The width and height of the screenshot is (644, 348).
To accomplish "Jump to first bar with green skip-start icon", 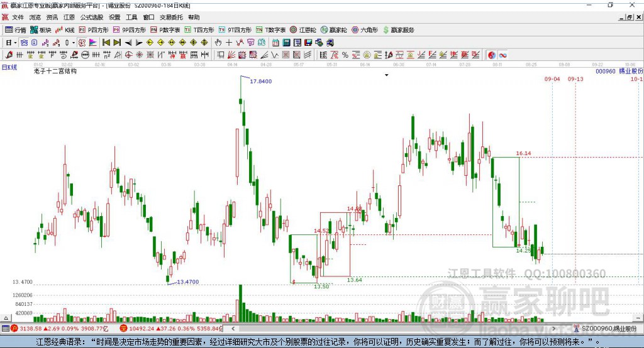I will [106, 42].
